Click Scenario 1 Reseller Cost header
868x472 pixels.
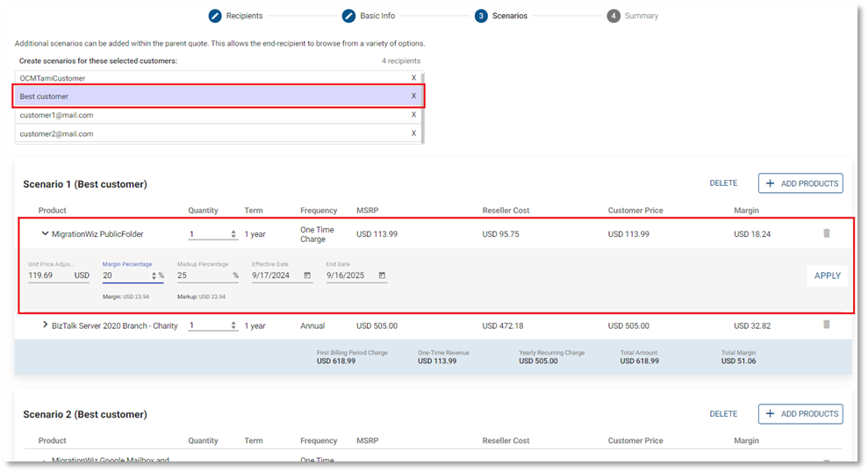coord(506,211)
